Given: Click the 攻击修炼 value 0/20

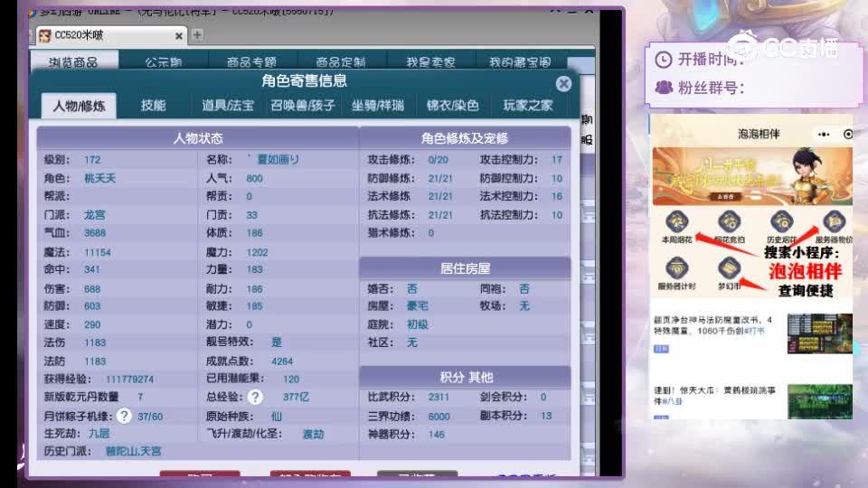Looking at the screenshot, I should 438,160.
